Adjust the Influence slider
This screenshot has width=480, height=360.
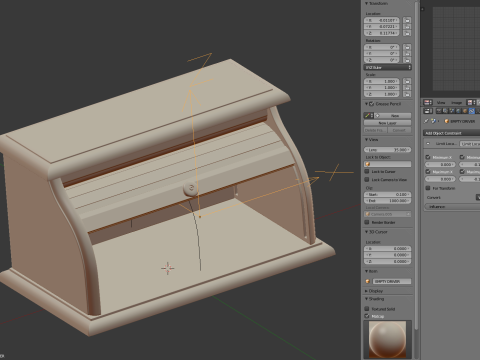pos(452,207)
